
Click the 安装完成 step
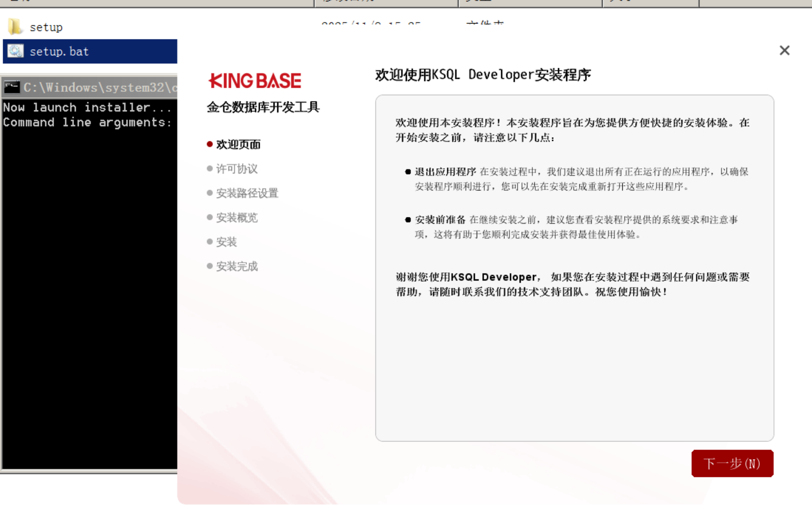click(236, 266)
